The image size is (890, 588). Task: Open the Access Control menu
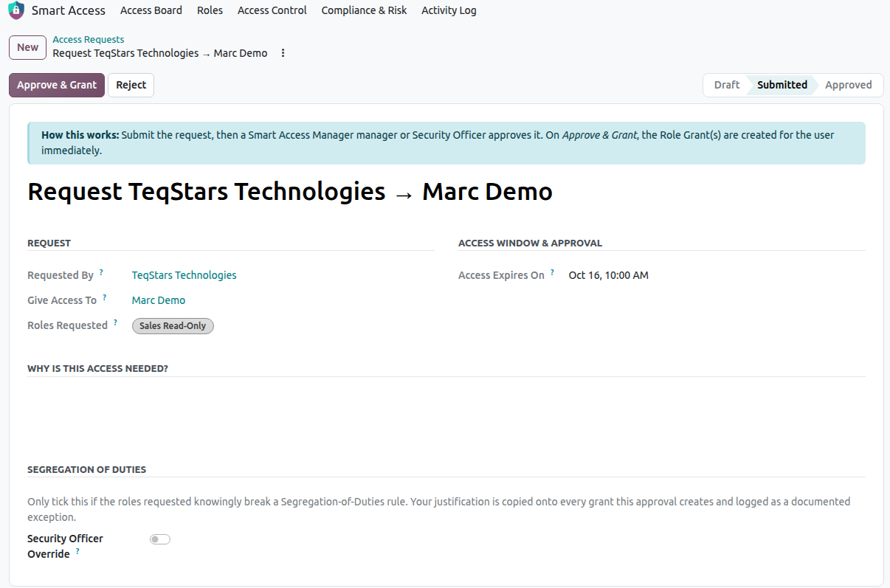pos(272,10)
